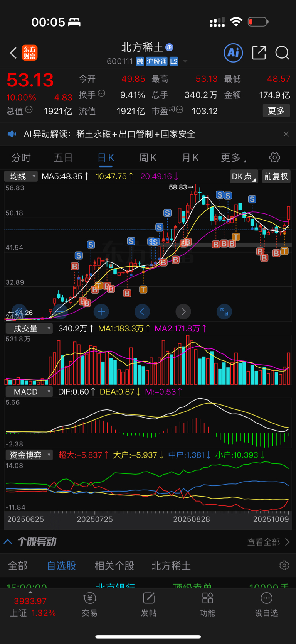Select the 周K chart tab
This screenshot has height=644, width=296.
click(x=148, y=158)
